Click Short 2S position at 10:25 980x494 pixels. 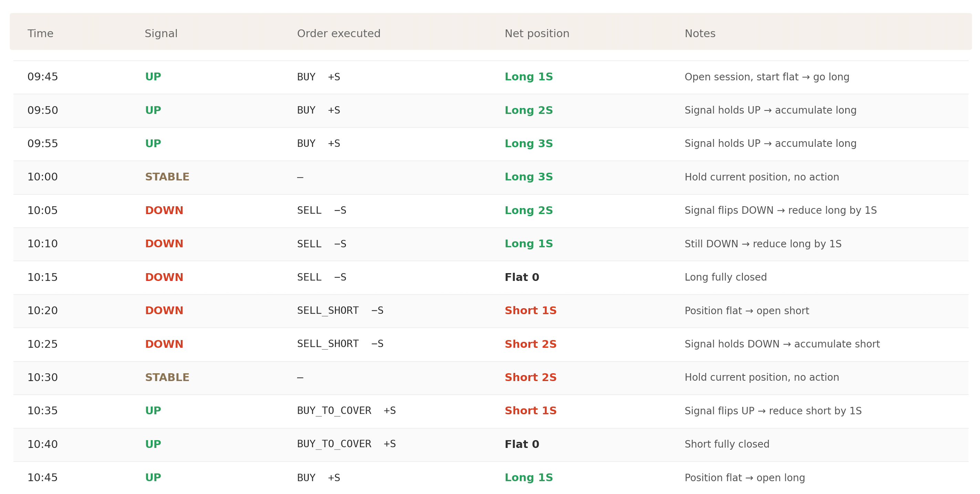(x=530, y=344)
